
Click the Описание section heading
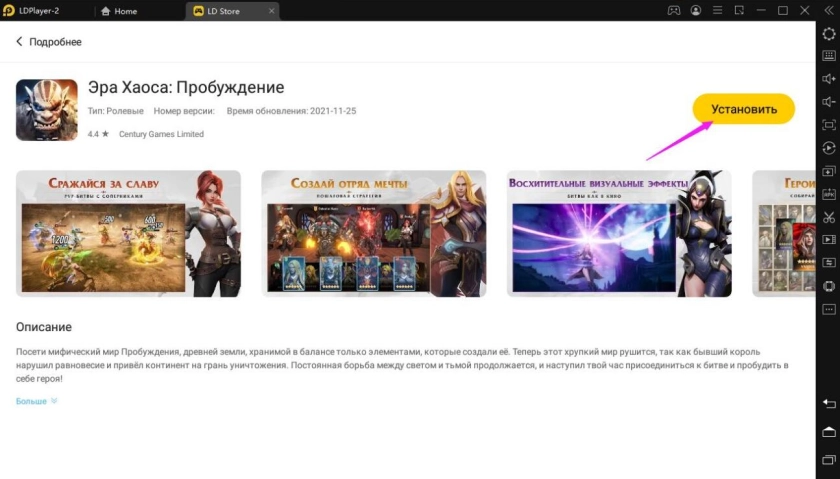[43, 327]
